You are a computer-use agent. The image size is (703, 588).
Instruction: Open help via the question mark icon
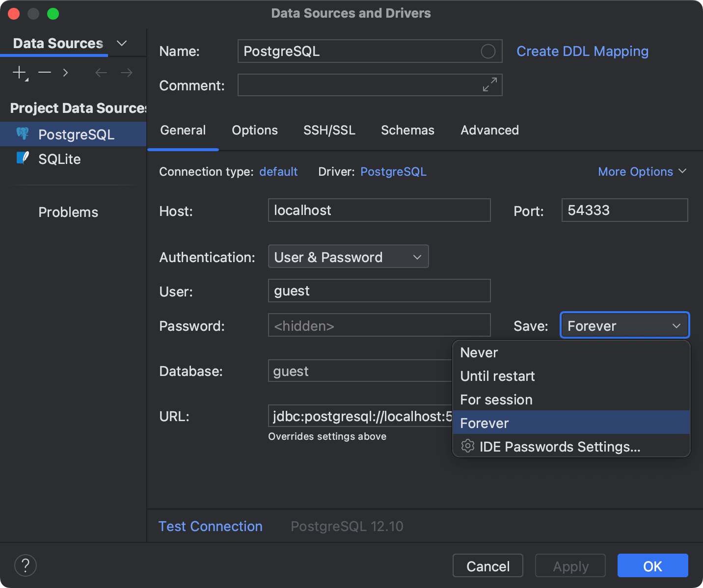26,565
